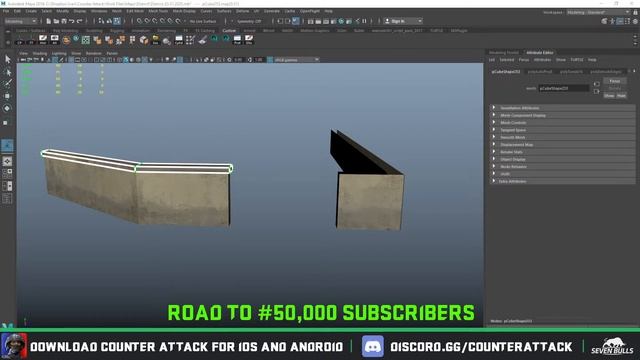The image size is (640, 360).
Task: Open viewport Lighting menu
Action: (x=59, y=53)
